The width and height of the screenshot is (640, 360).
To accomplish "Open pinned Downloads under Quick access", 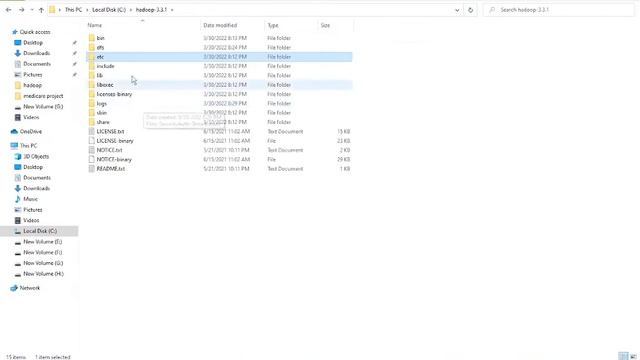I will [x=36, y=53].
